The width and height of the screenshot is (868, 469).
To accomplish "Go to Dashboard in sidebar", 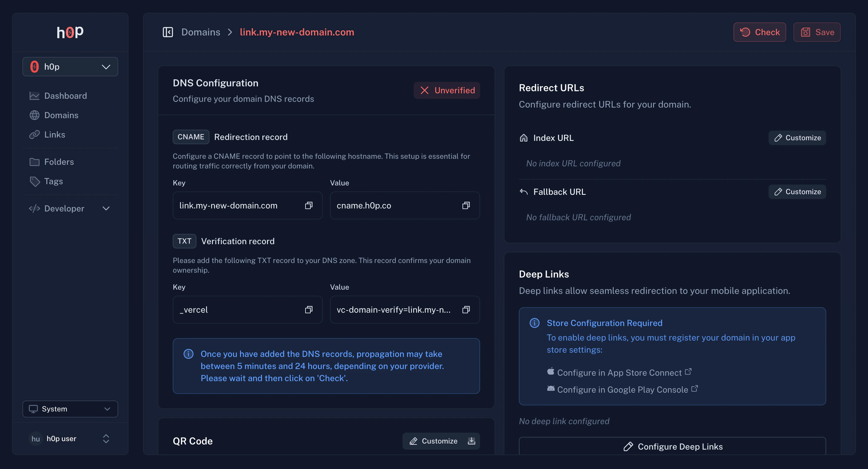I will tap(65, 96).
